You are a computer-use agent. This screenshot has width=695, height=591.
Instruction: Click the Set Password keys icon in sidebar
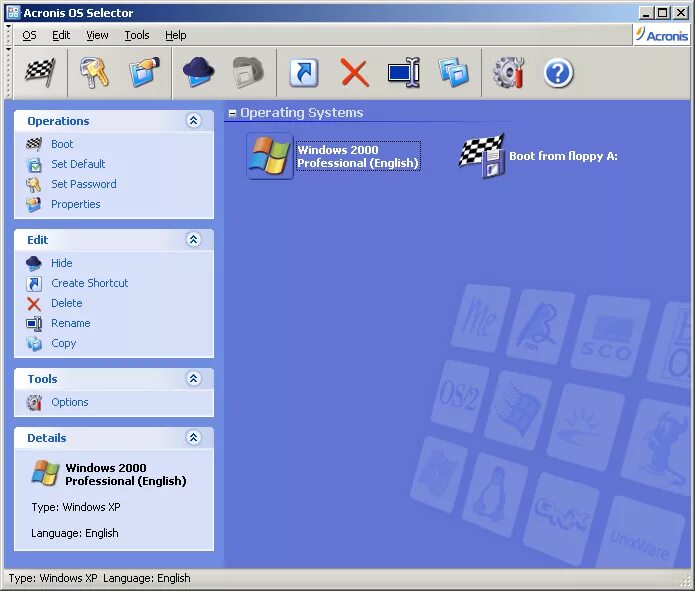pyautogui.click(x=34, y=184)
